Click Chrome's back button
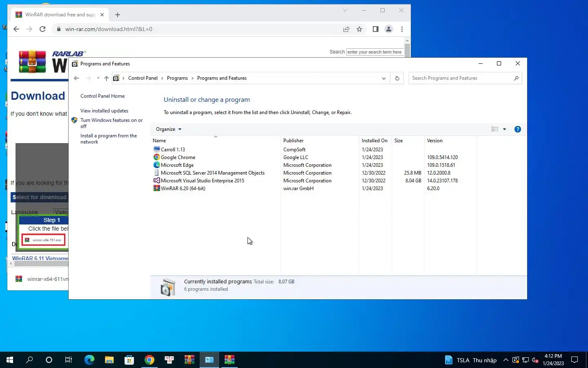Screen dimensions: 588x368 coord(16,29)
